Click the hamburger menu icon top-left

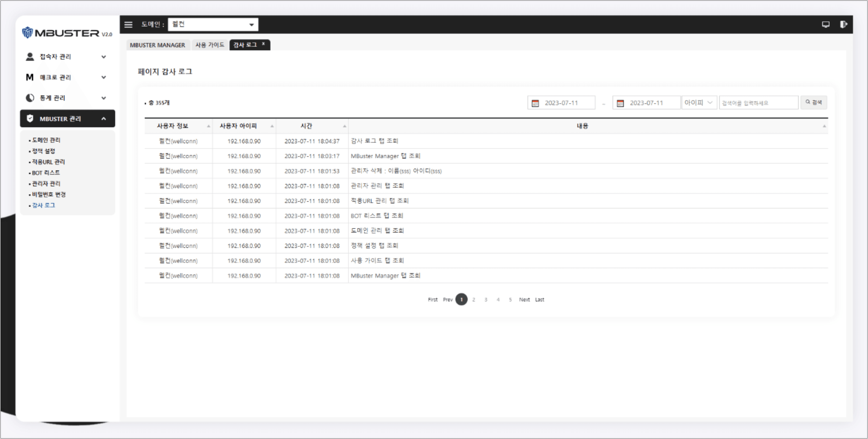(x=129, y=24)
